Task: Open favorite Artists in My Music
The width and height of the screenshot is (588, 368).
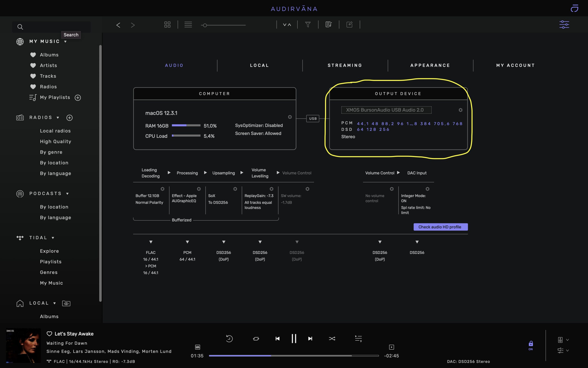Action: [48, 66]
